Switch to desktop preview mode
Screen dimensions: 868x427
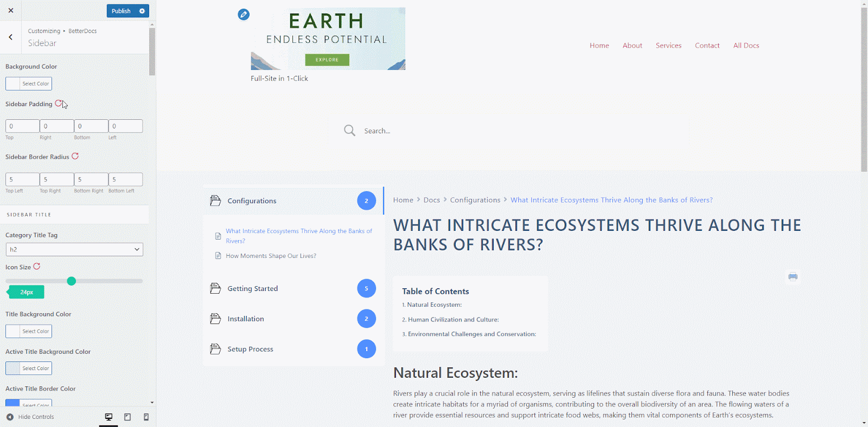(x=108, y=417)
